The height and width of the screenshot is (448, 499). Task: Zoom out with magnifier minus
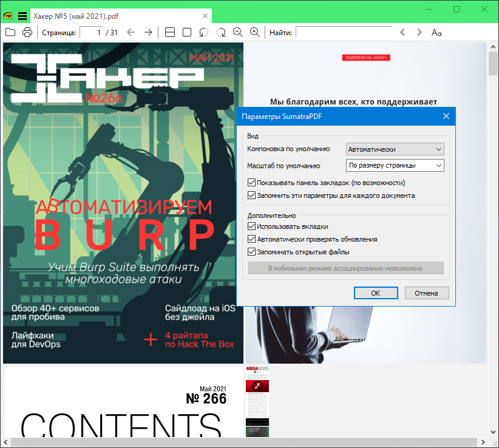[238, 32]
